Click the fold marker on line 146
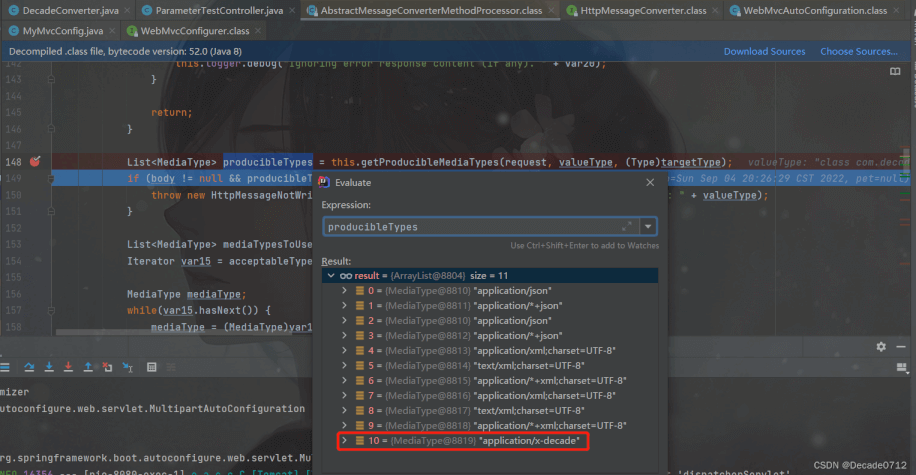This screenshot has height=475, width=916. (51, 129)
